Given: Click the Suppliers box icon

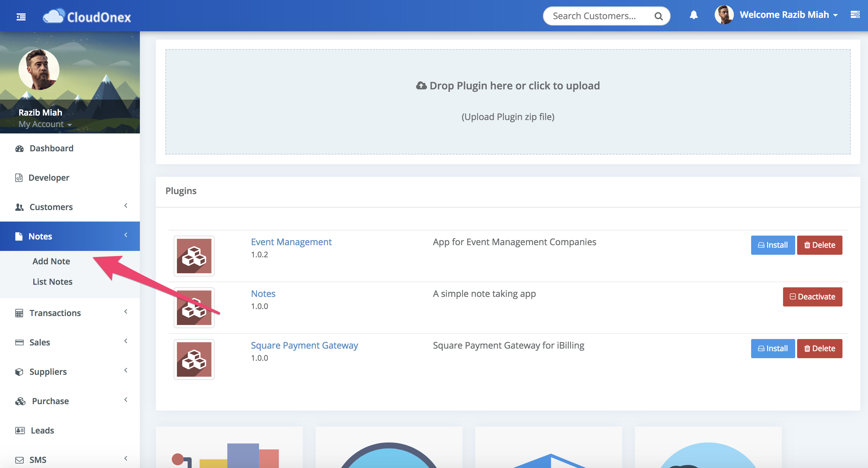Looking at the screenshot, I should [x=19, y=372].
